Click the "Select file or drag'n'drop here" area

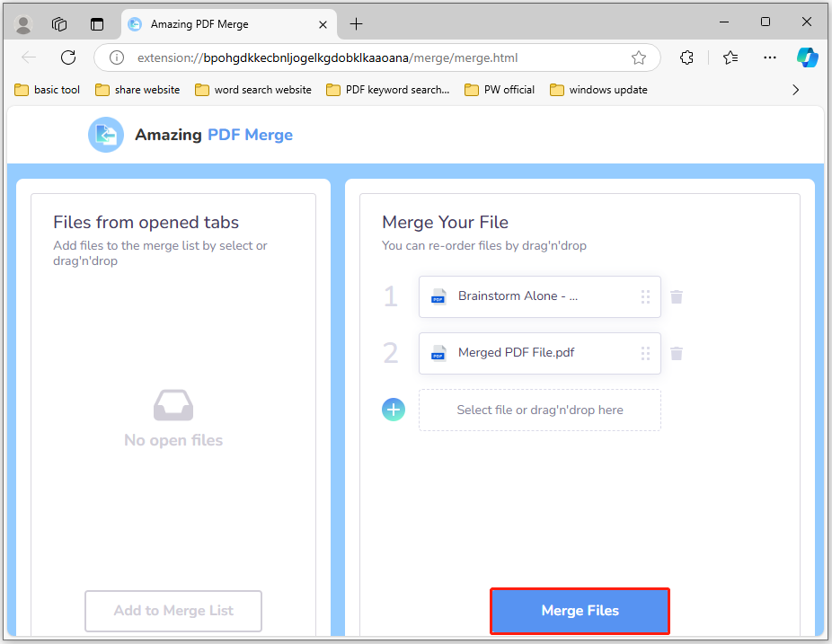tap(539, 410)
